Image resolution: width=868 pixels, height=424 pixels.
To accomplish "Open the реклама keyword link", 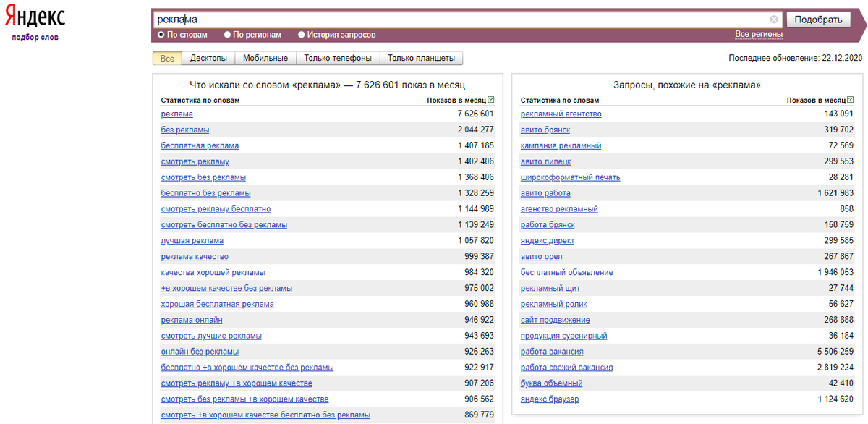I will tap(176, 114).
